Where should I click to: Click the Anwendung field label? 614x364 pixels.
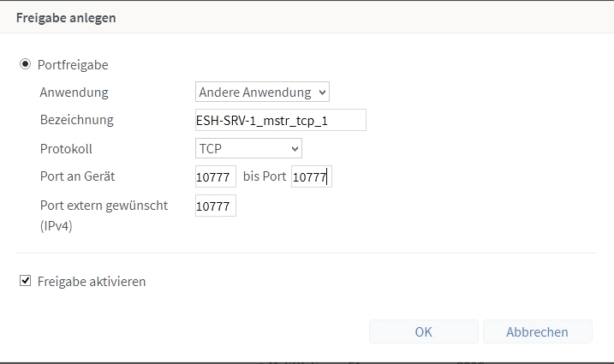coord(74,92)
